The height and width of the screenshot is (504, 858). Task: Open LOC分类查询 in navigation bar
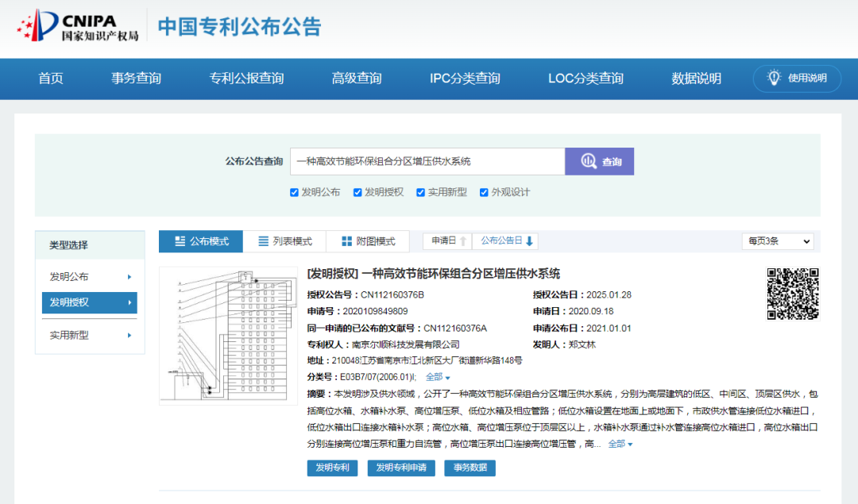click(586, 78)
